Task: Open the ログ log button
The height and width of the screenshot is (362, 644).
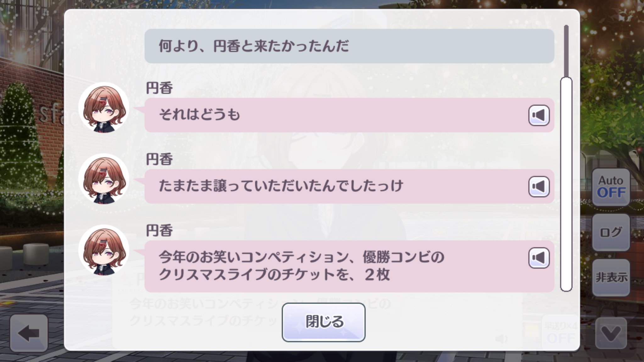Action: 611,233
